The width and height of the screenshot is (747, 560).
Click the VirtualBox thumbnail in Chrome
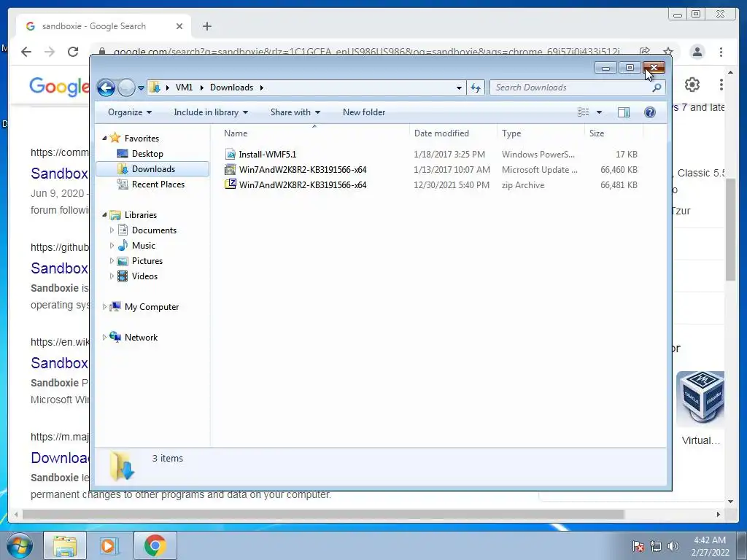pos(700,399)
